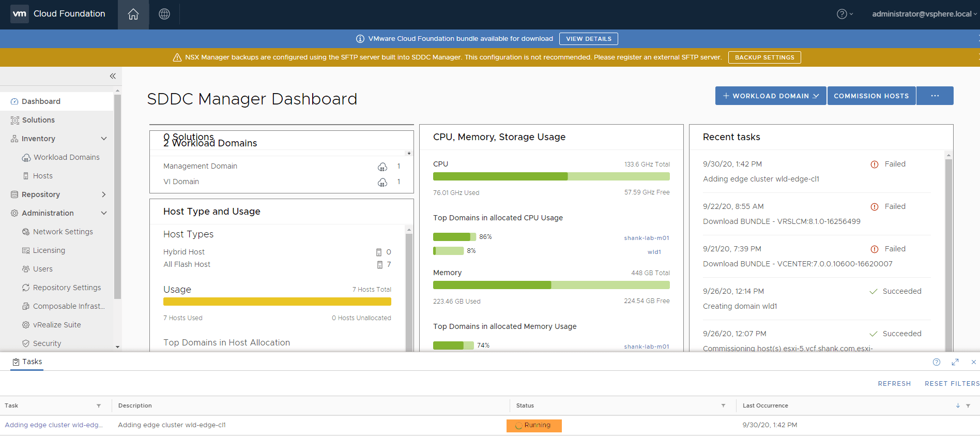The width and height of the screenshot is (980, 436).
Task: Click the Dashboard sidebar icon
Action: 14,101
